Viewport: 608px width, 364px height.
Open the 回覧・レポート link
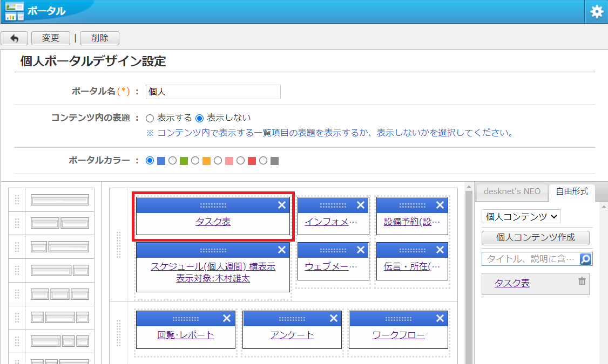[186, 335]
